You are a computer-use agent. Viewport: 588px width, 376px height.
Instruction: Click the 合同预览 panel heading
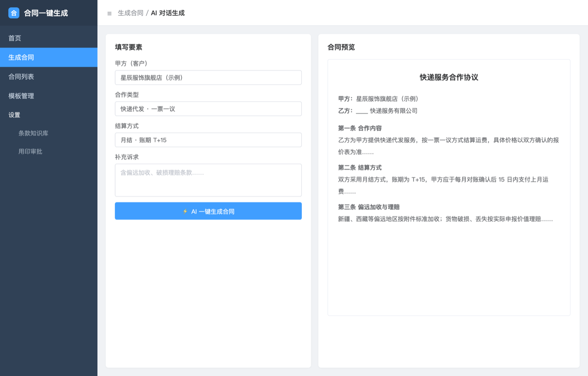(341, 47)
